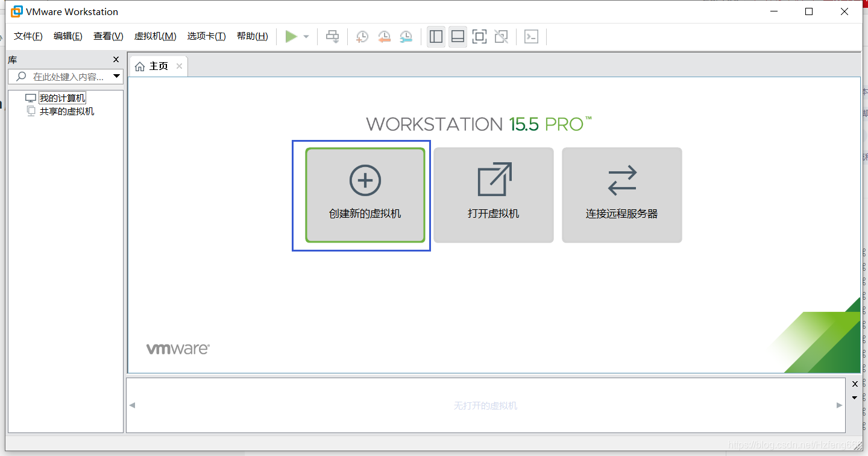Toggle the library sidebar view icon

436,37
